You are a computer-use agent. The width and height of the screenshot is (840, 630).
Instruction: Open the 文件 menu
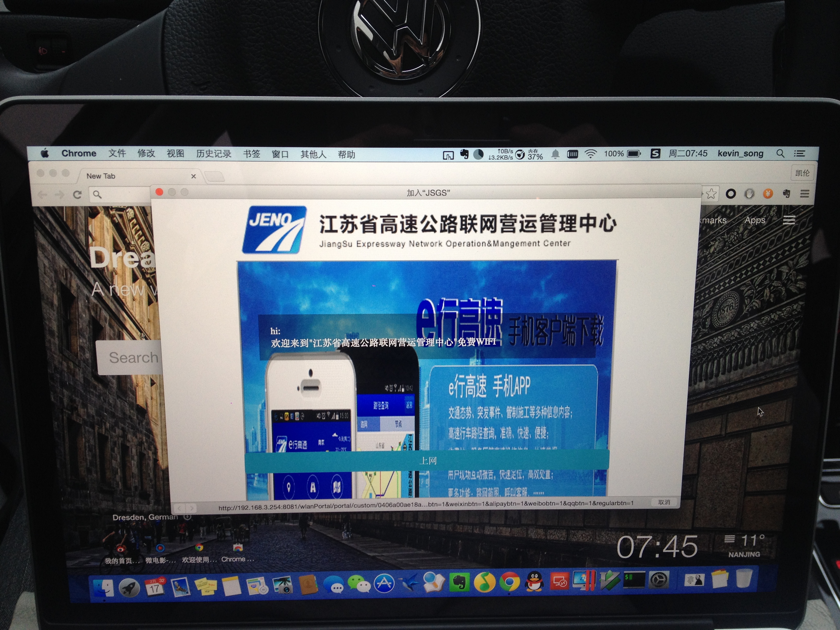117,153
